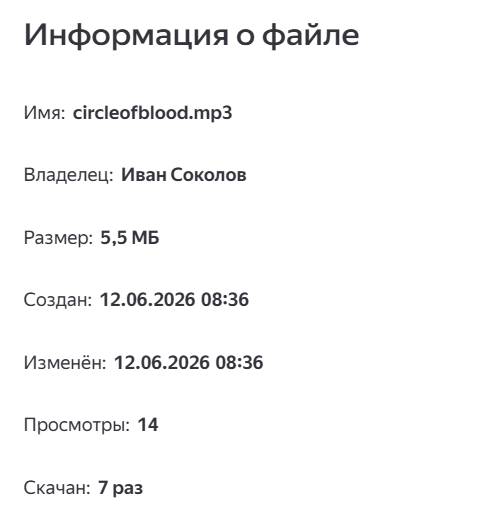Image resolution: width=497 pixels, height=523 pixels.
Task: Click the created date 12.06.2026 08:36
Action: pyautogui.click(x=174, y=300)
